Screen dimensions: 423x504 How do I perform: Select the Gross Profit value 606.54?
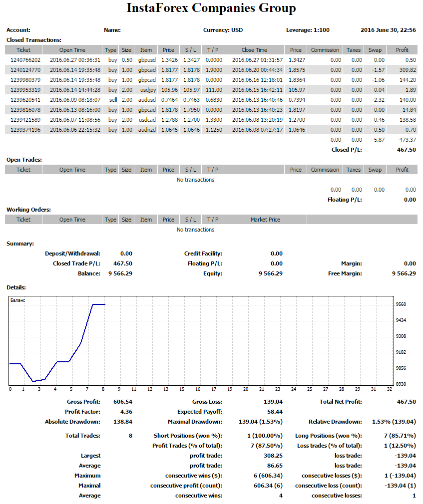tap(123, 402)
